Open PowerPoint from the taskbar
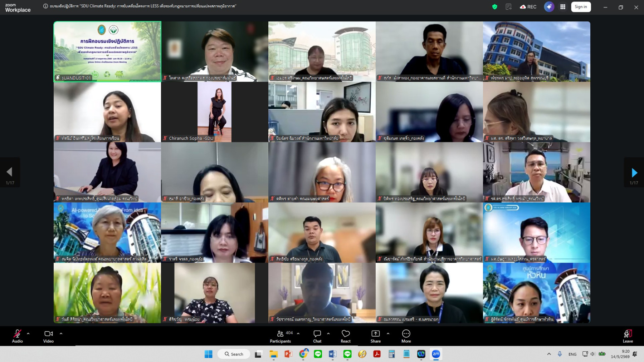Screen dimensions: 644x362 click(288, 354)
